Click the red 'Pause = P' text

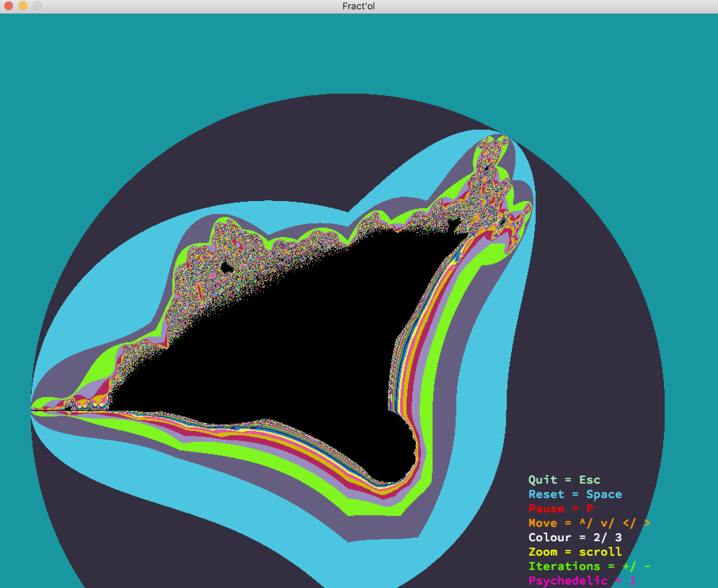click(560, 509)
